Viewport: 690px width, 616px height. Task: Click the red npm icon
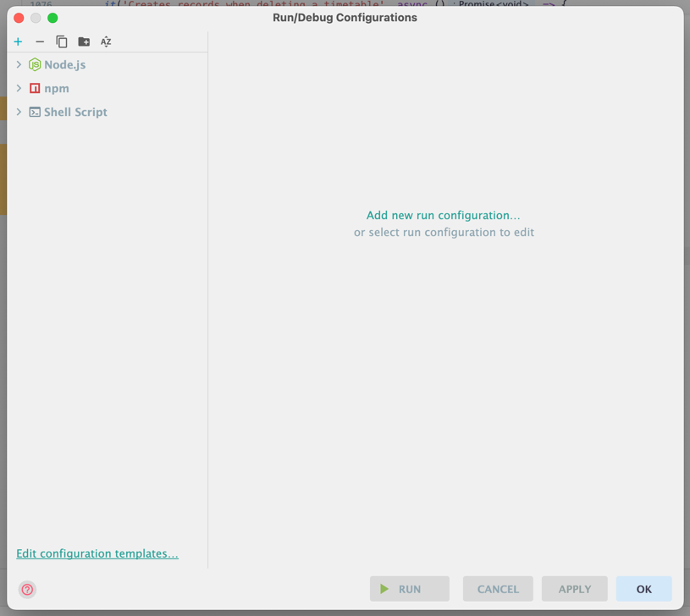tap(35, 88)
